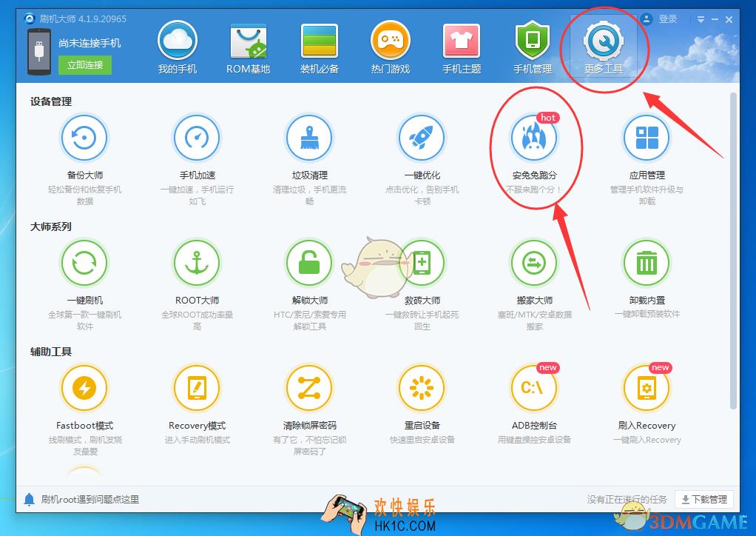
Task: Click 刷机大师 logo in title bar
Action: click(30, 19)
